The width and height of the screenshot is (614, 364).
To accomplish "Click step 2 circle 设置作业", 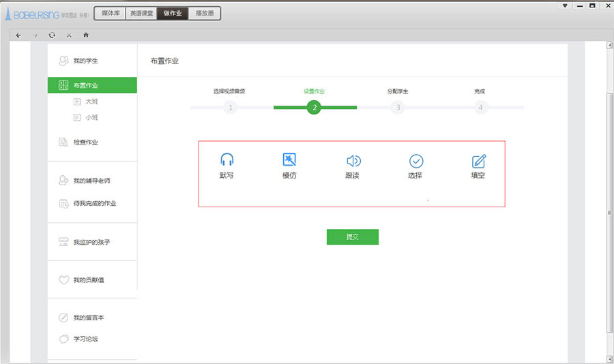I will point(314,107).
